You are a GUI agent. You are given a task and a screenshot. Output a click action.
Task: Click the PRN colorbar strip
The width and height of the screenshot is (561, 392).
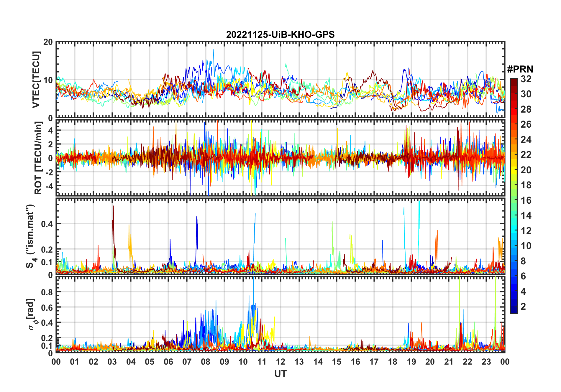pos(514,196)
